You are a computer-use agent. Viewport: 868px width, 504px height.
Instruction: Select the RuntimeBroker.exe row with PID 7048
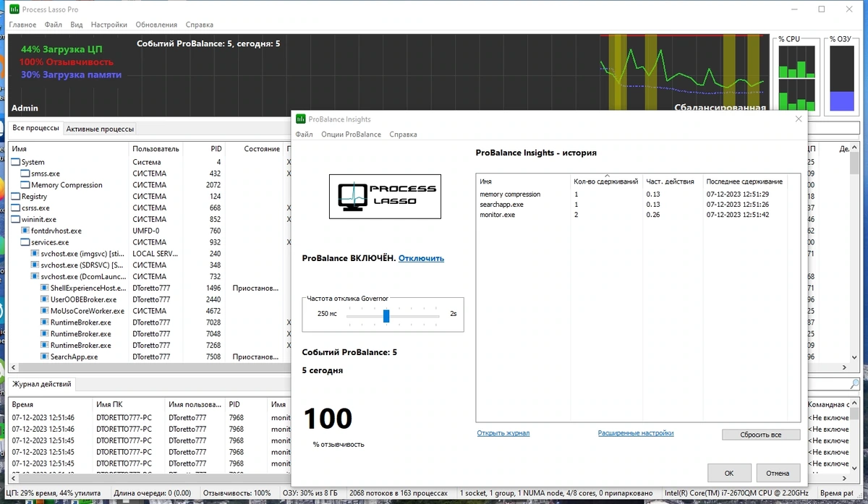[x=149, y=334]
